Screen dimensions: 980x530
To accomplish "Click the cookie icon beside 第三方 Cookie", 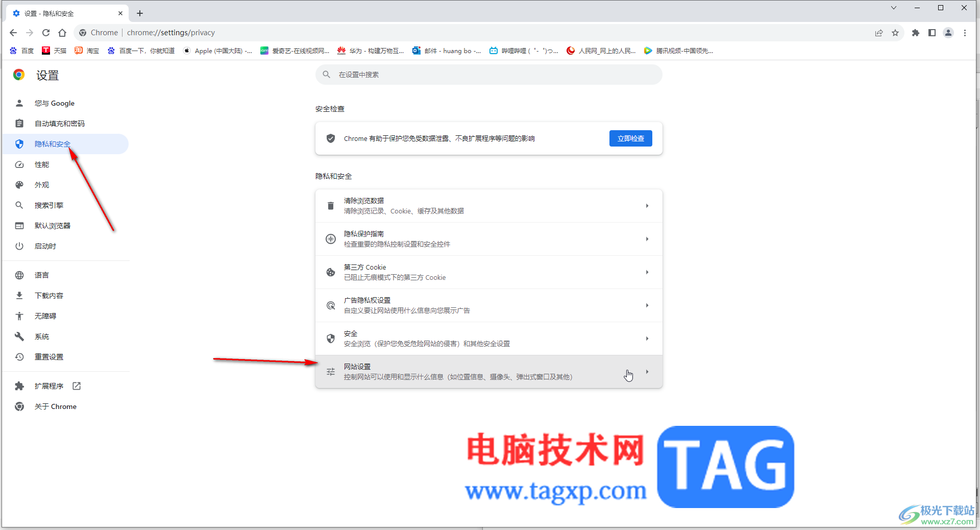I will point(331,272).
